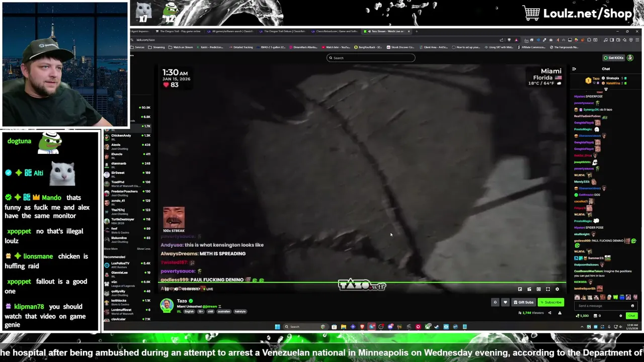Click the australian stream tag
Viewport: 644px width, 362px height.
[224, 311]
